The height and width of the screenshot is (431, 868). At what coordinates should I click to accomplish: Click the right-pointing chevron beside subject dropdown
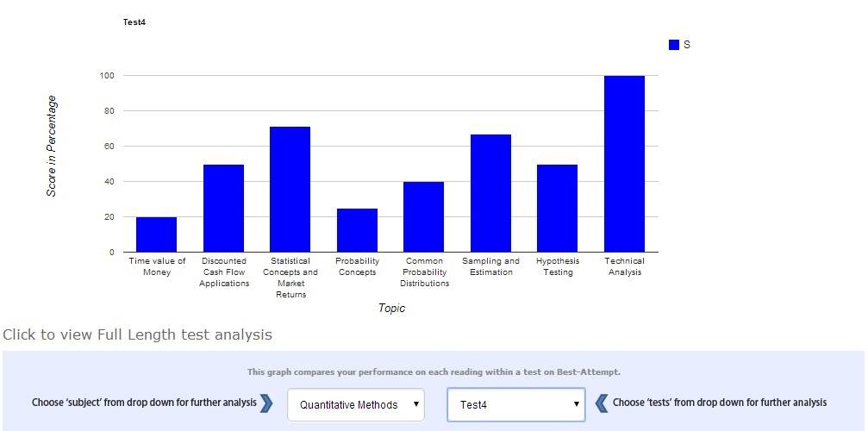click(267, 403)
